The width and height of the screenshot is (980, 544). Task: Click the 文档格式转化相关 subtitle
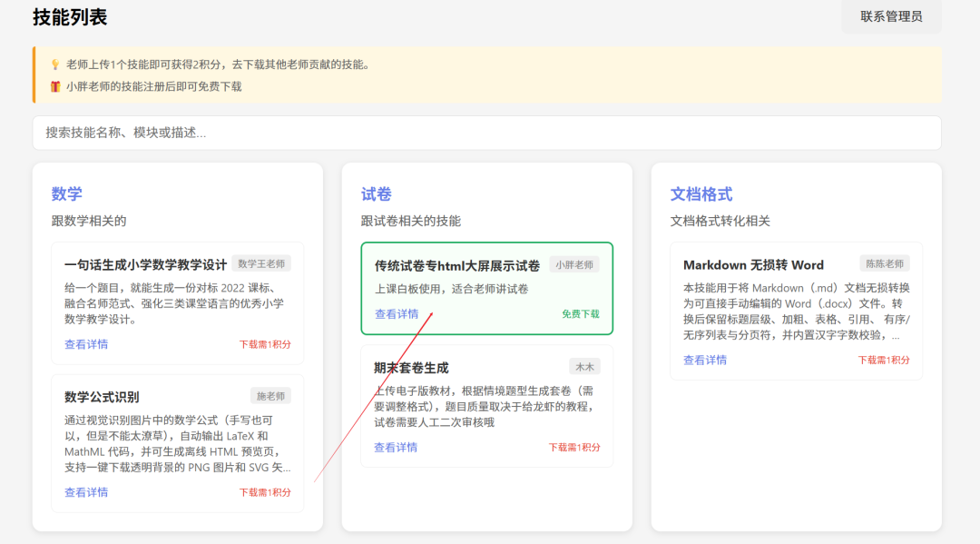[x=720, y=221]
